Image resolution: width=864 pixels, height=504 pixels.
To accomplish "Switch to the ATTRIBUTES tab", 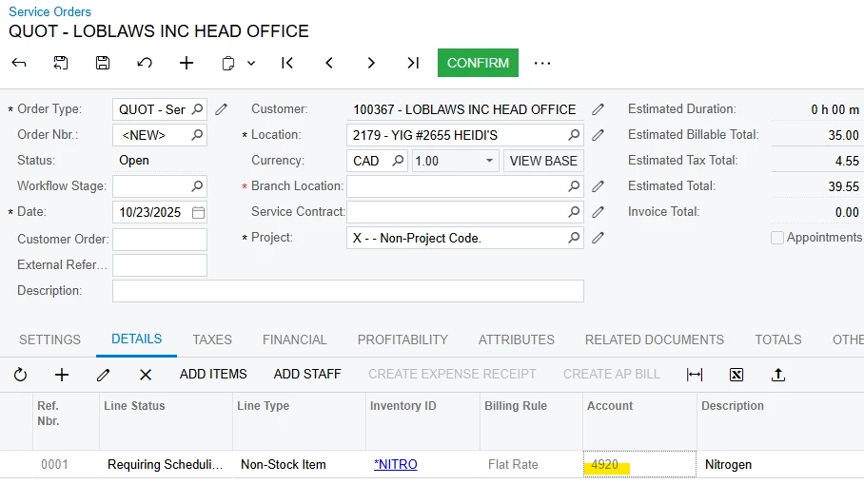I will click(x=517, y=339).
